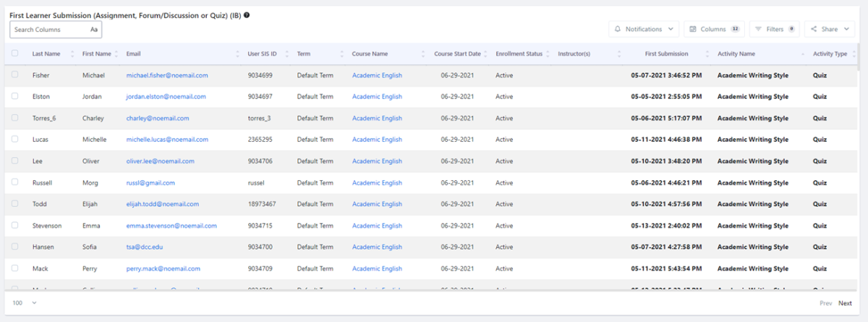Viewport: 868px width, 322px height.
Task: Click the Notifications bell icon
Action: coord(618,29)
